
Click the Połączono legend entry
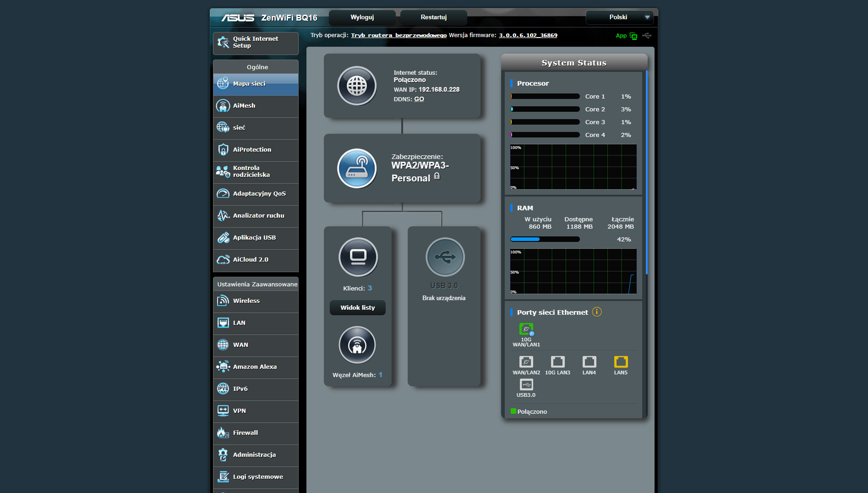pos(529,411)
